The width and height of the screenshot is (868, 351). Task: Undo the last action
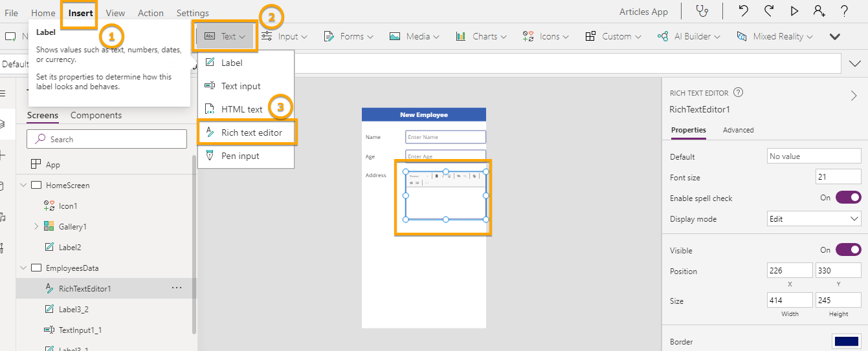[x=744, y=11]
